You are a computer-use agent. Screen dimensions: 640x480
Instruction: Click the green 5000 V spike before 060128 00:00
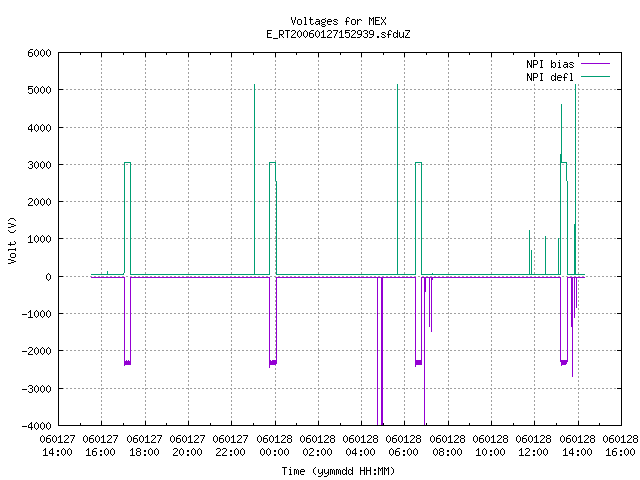(255, 180)
